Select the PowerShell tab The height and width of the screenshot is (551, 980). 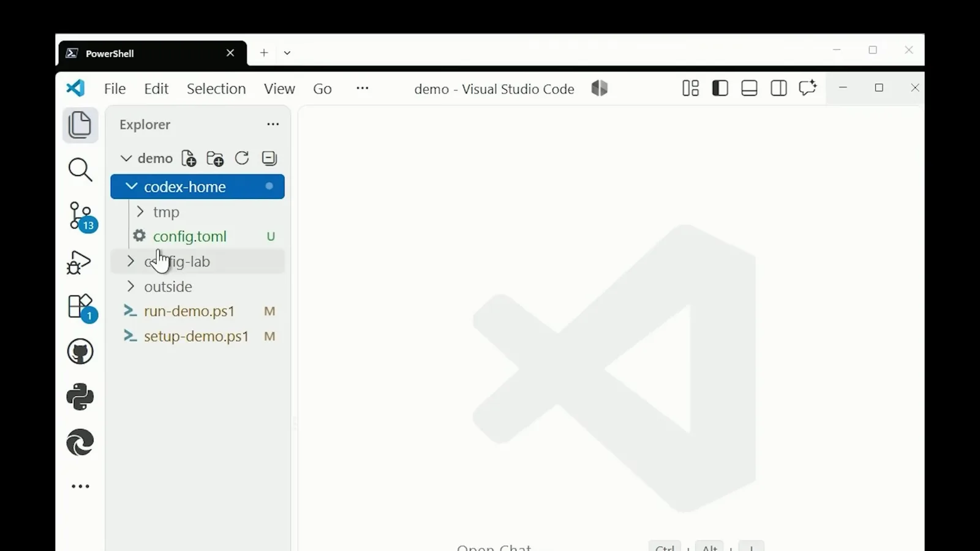tap(153, 53)
